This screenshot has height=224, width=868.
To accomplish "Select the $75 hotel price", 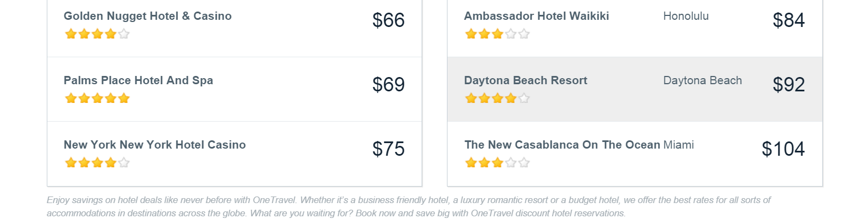I will click(389, 149).
